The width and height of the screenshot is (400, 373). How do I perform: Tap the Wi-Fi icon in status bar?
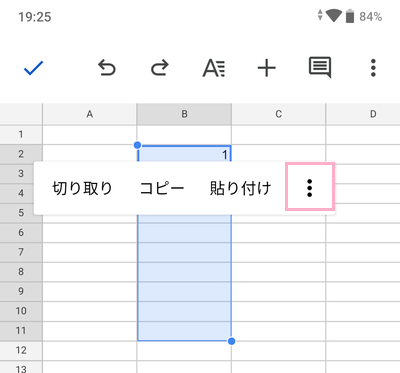click(x=334, y=16)
